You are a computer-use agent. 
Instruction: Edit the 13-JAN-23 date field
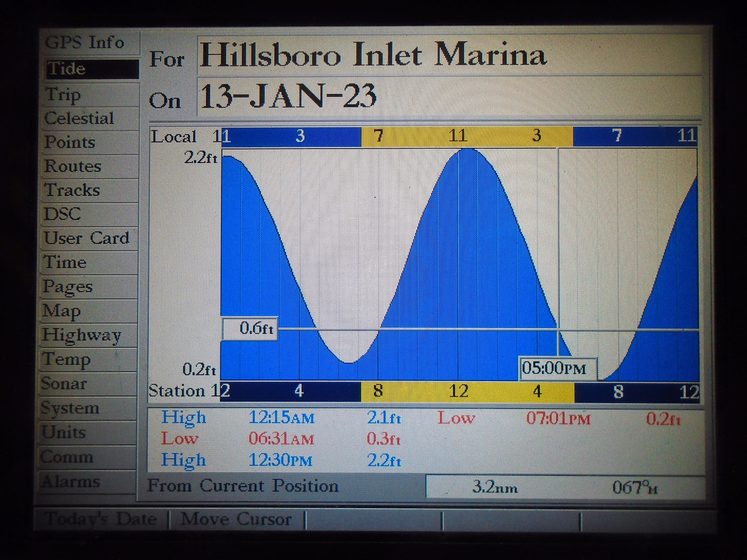coord(449,97)
